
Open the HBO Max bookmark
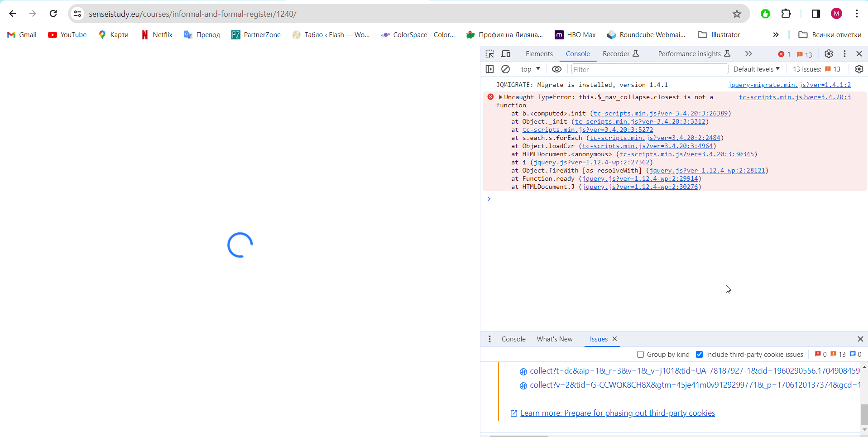point(575,35)
